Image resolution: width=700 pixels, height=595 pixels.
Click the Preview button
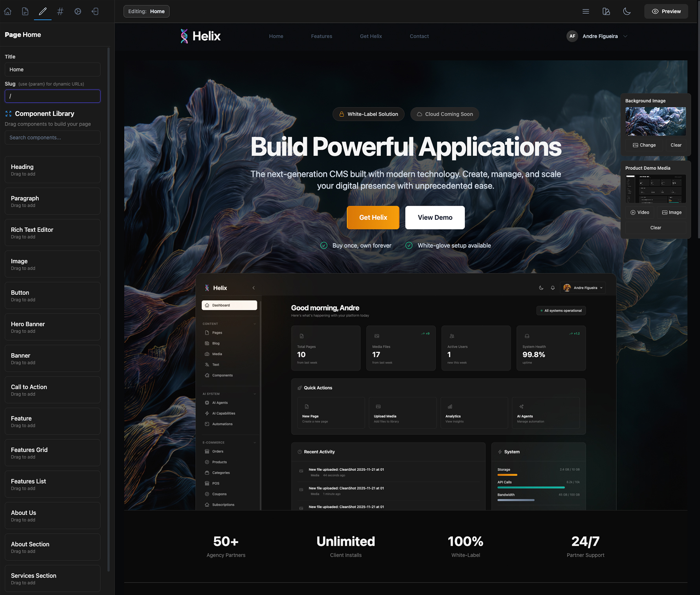click(x=666, y=11)
